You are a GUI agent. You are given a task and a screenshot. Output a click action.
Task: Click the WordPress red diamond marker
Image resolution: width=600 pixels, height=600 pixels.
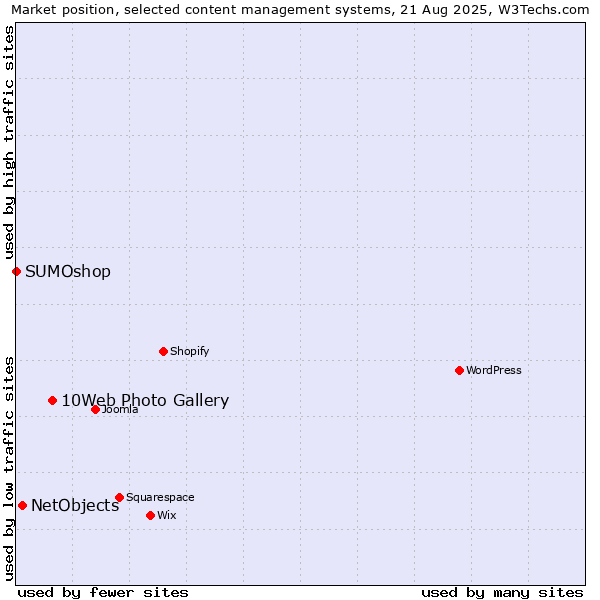pyautogui.click(x=460, y=370)
